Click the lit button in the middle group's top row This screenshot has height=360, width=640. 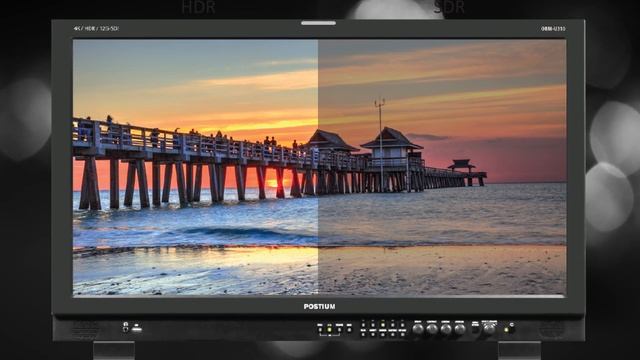383,325
